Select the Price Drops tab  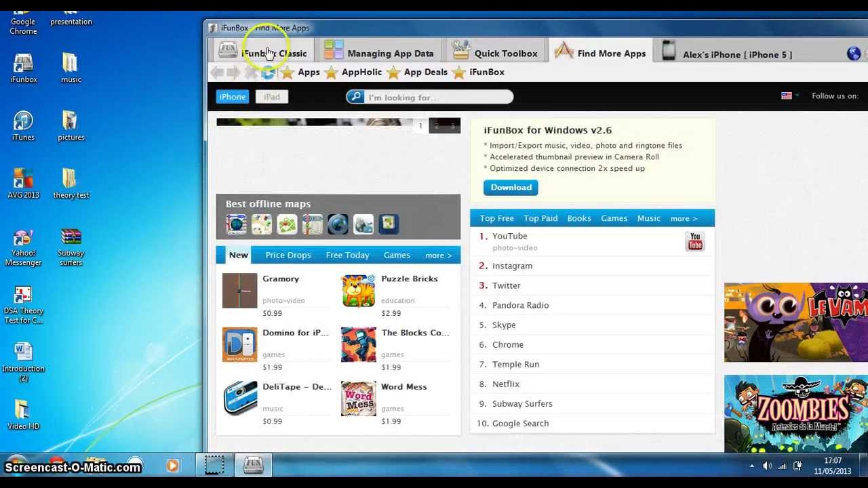point(288,256)
